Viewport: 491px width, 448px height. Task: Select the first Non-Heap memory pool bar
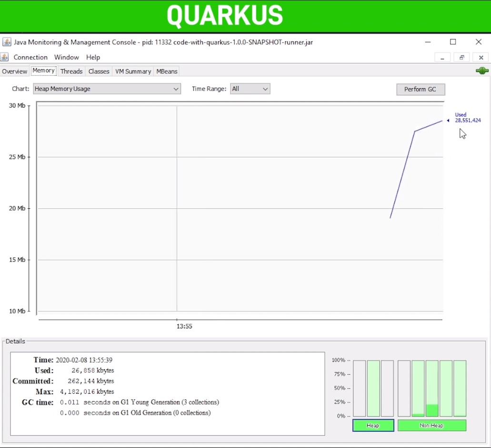[404, 388]
